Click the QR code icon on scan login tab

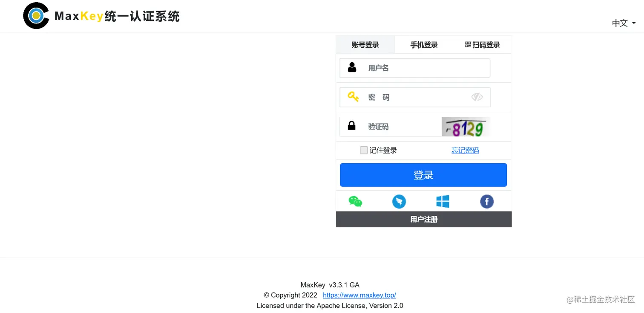click(x=468, y=44)
